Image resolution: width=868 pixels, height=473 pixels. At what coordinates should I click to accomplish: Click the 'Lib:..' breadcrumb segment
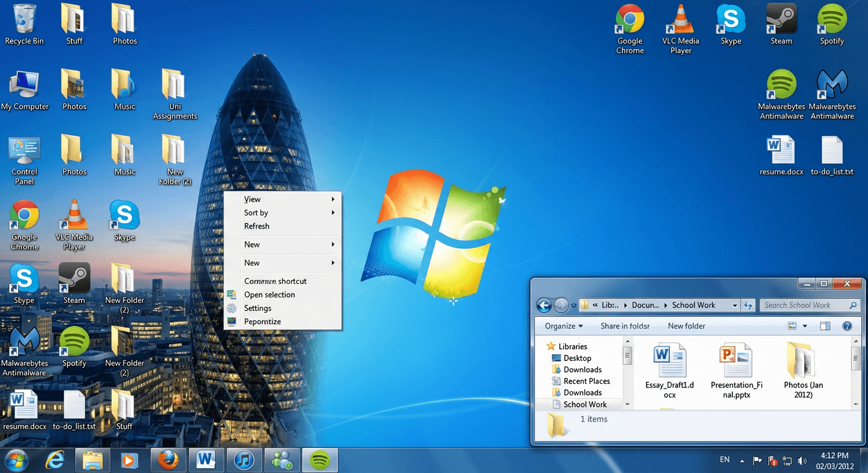[x=610, y=305]
